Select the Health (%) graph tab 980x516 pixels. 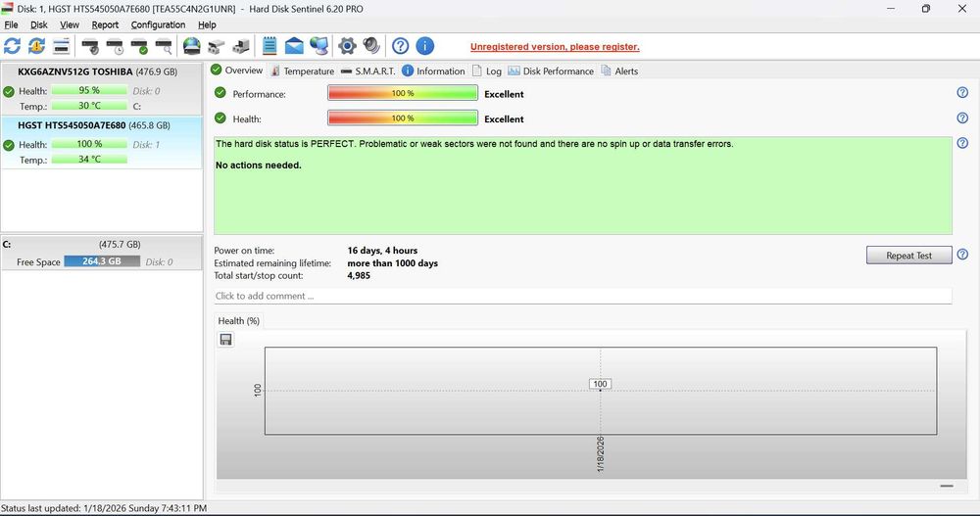pos(239,320)
